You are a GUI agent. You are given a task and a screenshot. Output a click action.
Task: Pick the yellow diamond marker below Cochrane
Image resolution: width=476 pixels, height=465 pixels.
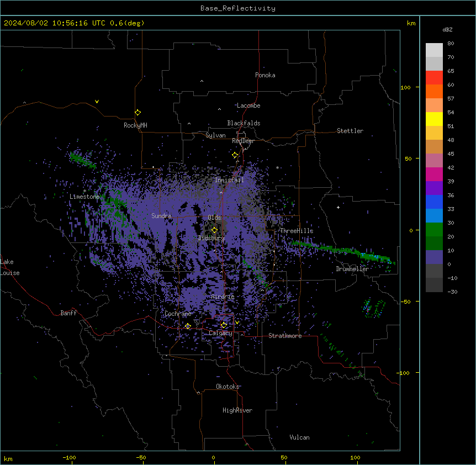(188, 326)
